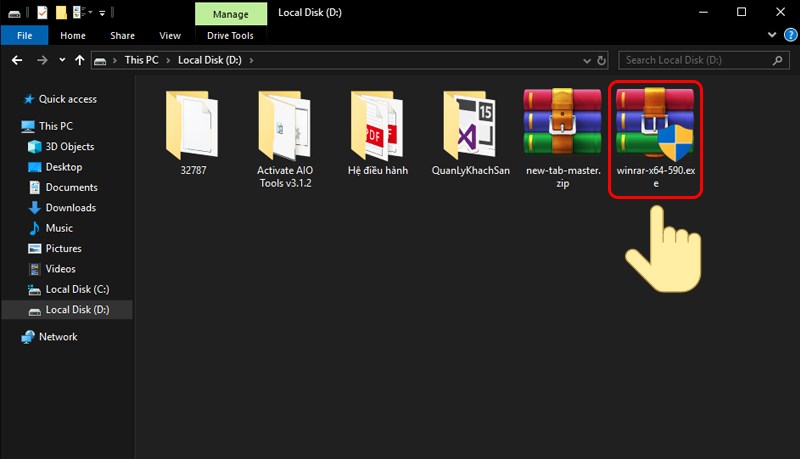Click the Properties quick access toolbar icon
Image resolution: width=800 pixels, height=459 pixels.
pos(42,12)
